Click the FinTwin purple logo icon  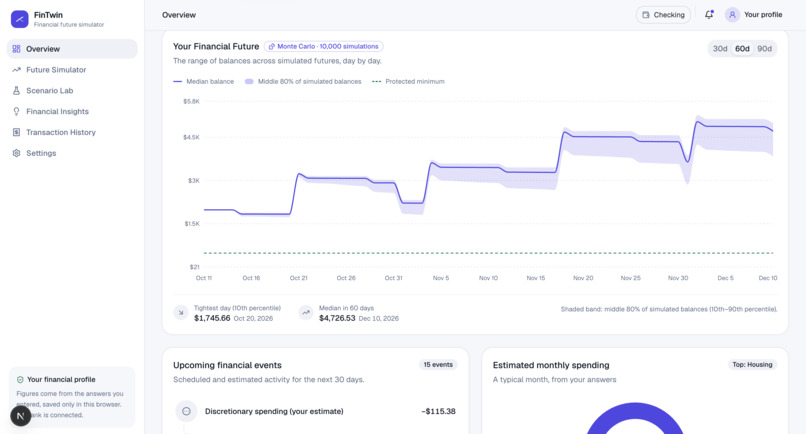[x=20, y=19]
